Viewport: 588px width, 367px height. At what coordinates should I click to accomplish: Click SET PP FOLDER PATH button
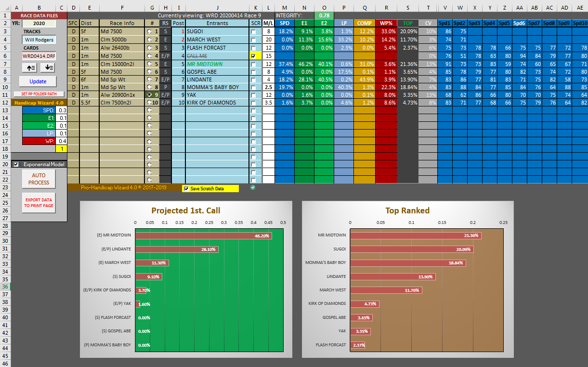pos(39,94)
